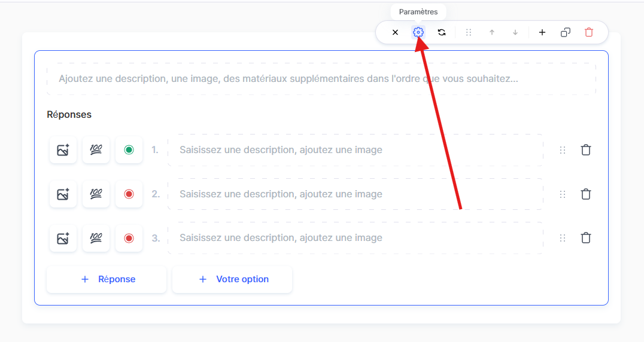This screenshot has height=342, width=644.
Task: Add an image to answer 1
Action: [63, 150]
